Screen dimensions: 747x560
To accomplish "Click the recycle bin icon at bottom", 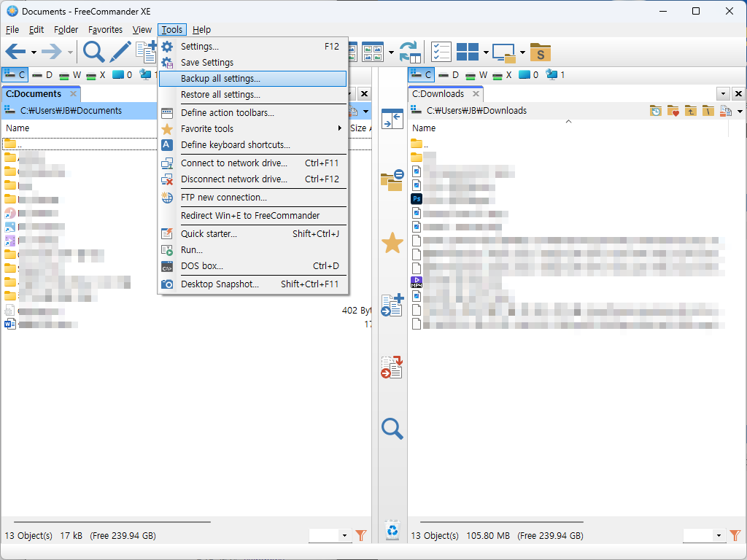I will pos(392,529).
